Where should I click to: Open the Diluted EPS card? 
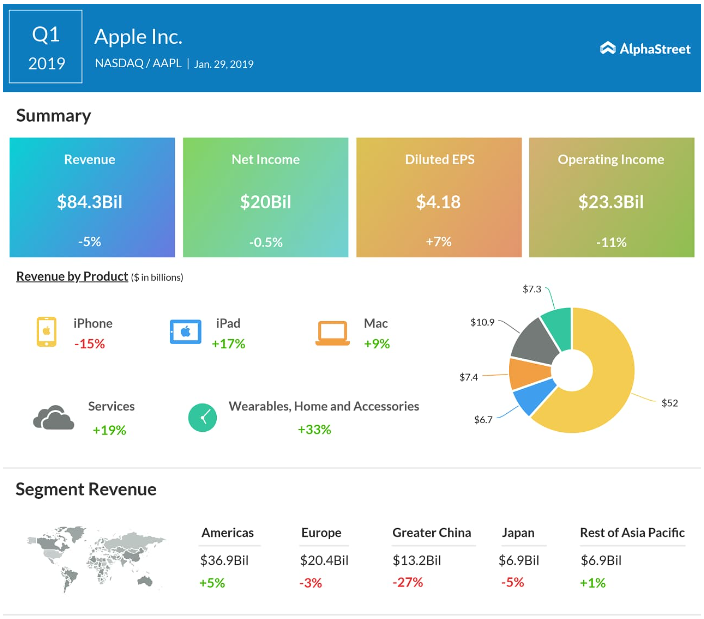click(x=438, y=198)
